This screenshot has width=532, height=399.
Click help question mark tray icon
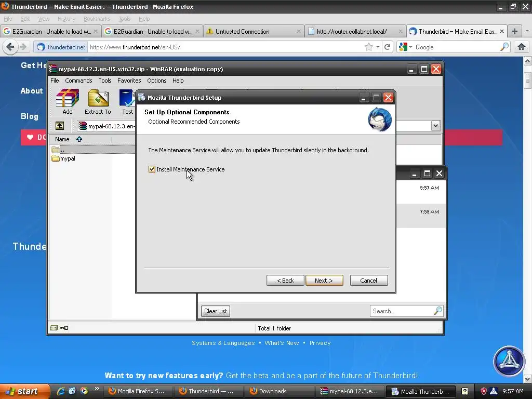(x=465, y=391)
